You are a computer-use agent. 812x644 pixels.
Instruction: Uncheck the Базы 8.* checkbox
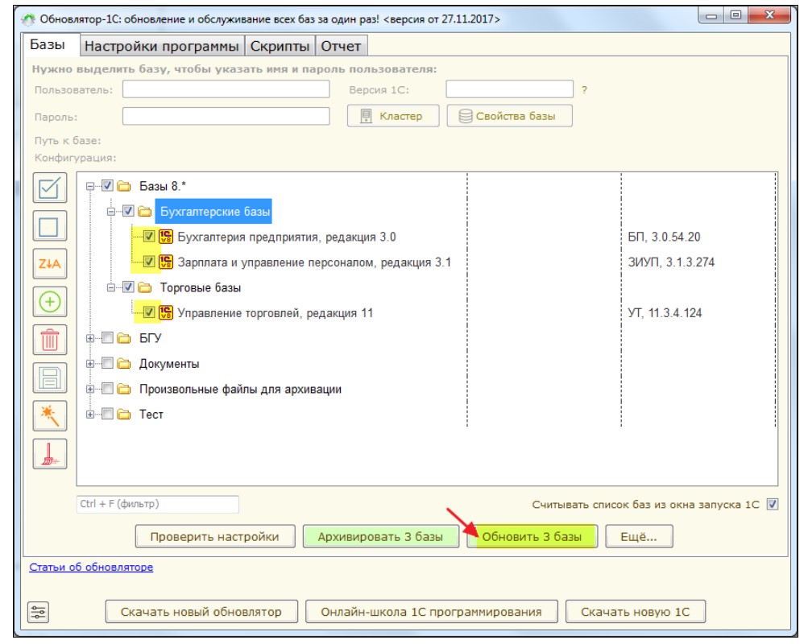[107, 185]
